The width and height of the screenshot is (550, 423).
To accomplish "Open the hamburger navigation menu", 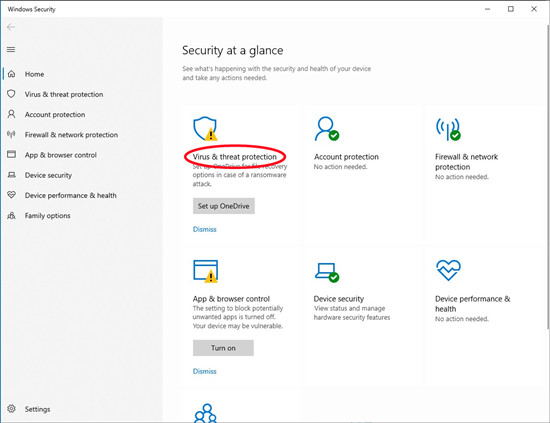I will tap(11, 49).
